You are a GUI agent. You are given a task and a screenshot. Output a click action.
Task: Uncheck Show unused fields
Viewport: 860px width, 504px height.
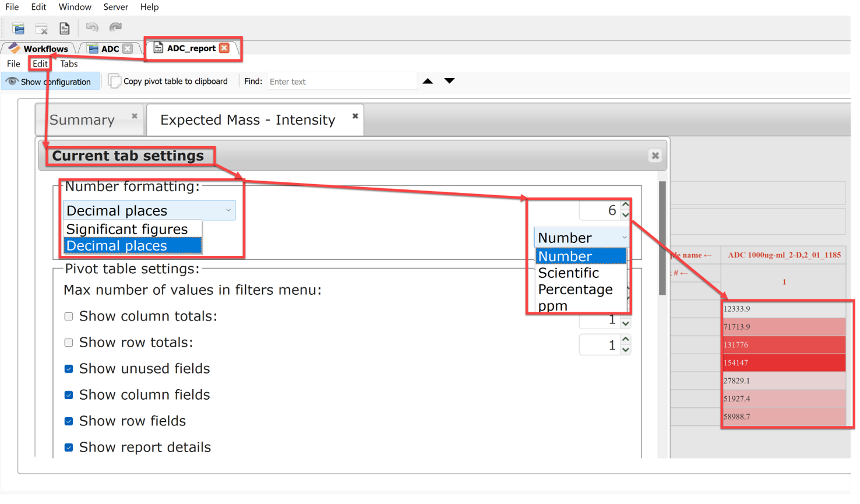[x=69, y=369]
